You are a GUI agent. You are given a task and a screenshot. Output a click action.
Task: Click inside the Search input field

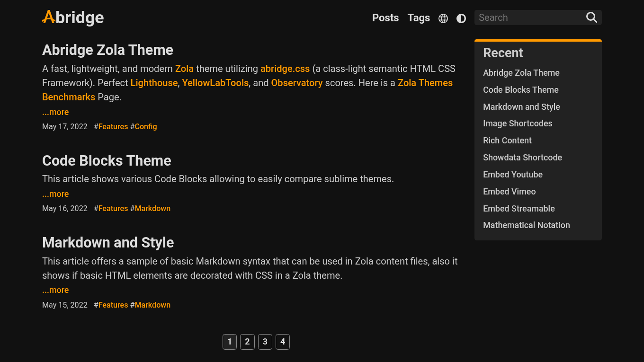coord(526,17)
